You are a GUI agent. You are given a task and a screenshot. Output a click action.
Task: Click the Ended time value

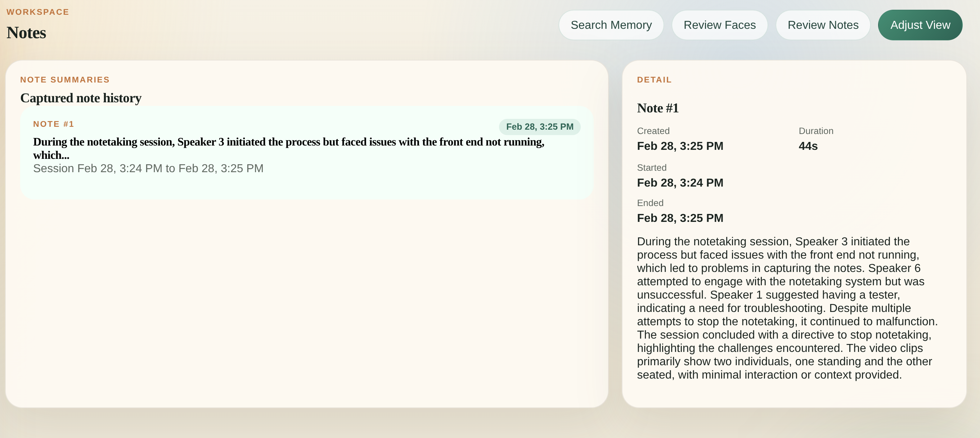click(x=680, y=218)
